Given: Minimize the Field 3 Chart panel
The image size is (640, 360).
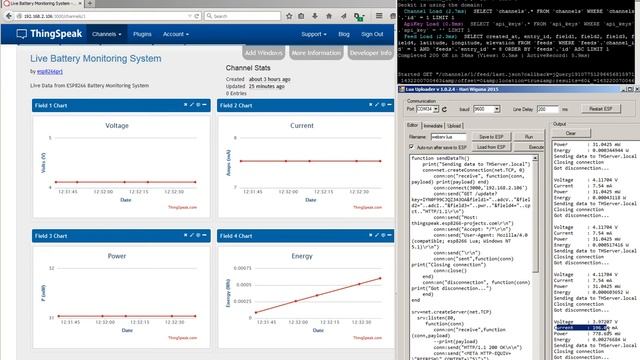Looking at the screenshot, I should pos(204,235).
